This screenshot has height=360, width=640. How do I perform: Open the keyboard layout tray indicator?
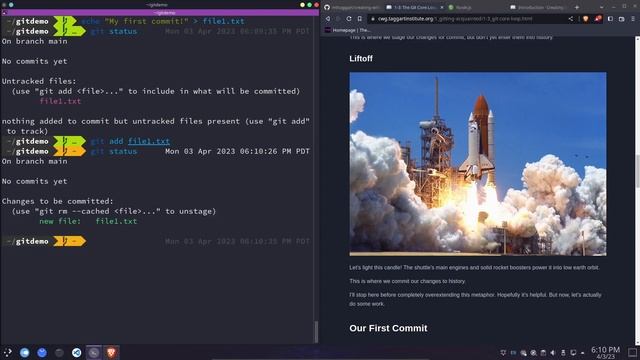click(x=513, y=353)
